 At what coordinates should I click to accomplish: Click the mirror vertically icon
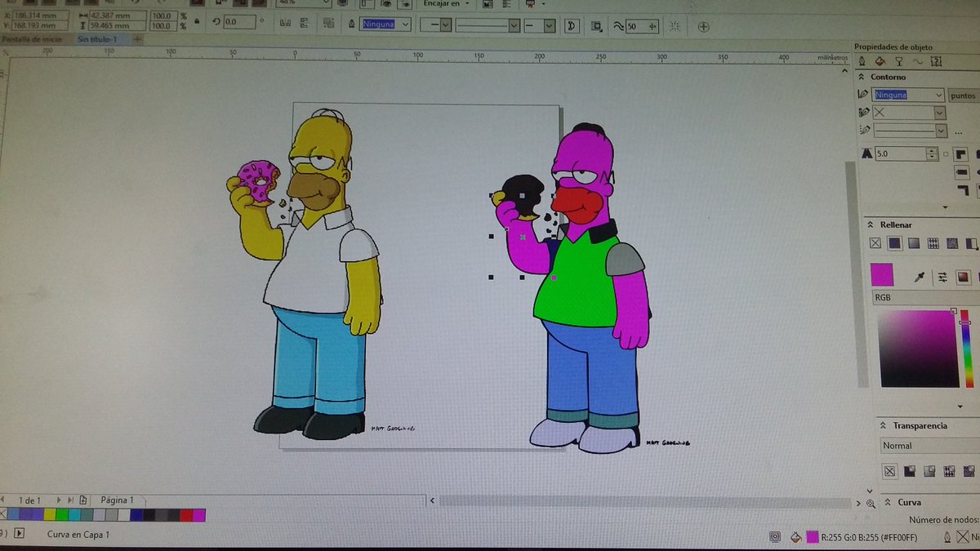coord(304,24)
